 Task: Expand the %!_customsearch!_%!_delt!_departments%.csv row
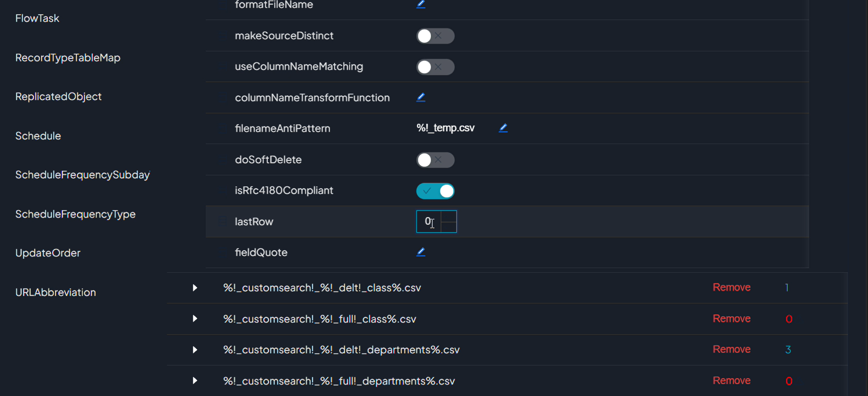(195, 350)
